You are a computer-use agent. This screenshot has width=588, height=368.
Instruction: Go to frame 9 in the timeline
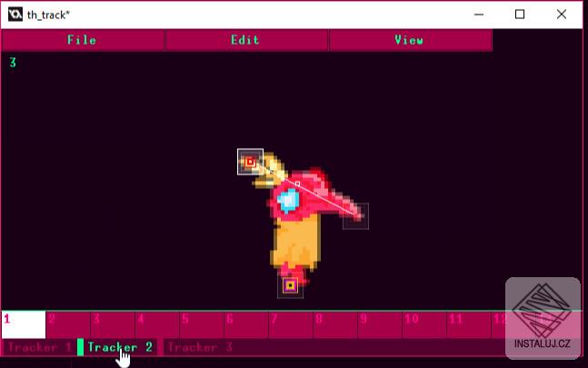(380, 324)
